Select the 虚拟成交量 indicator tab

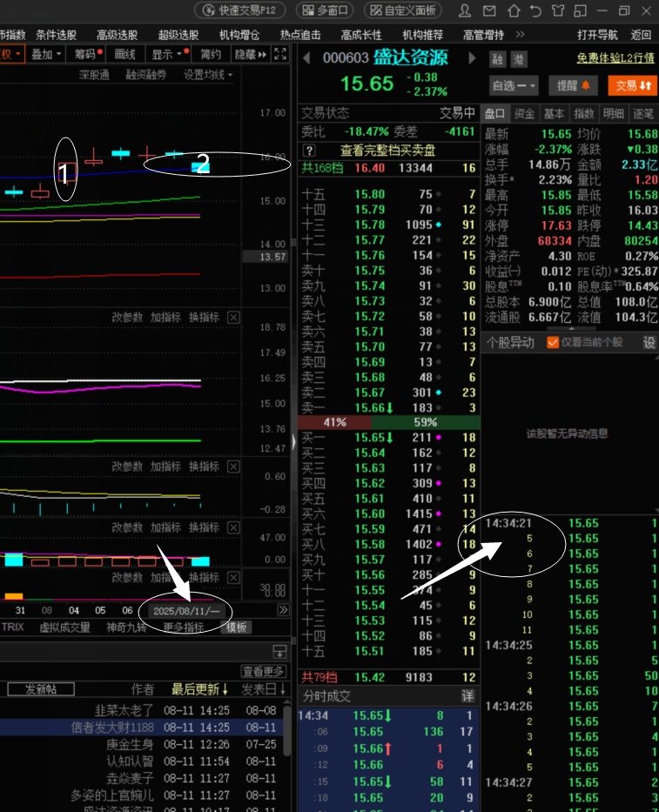click(x=64, y=627)
